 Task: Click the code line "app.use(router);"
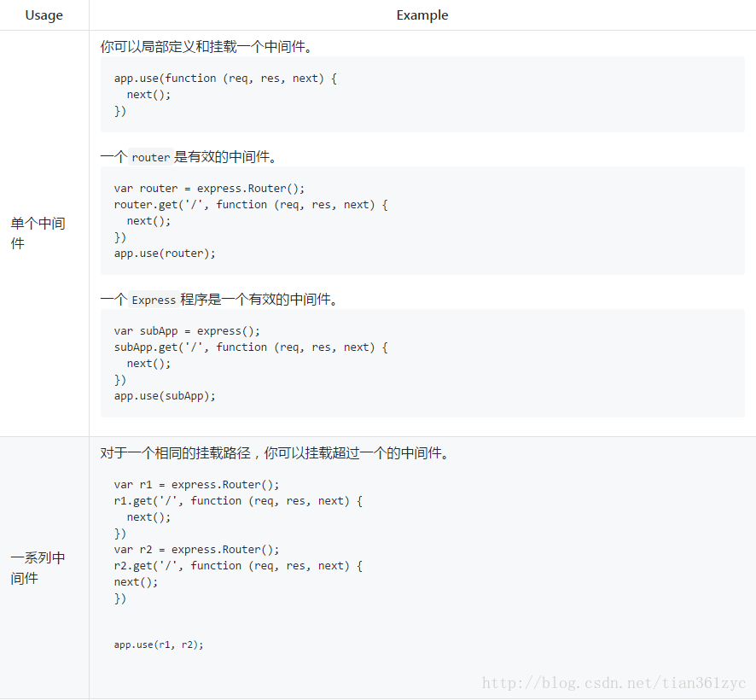pos(165,254)
